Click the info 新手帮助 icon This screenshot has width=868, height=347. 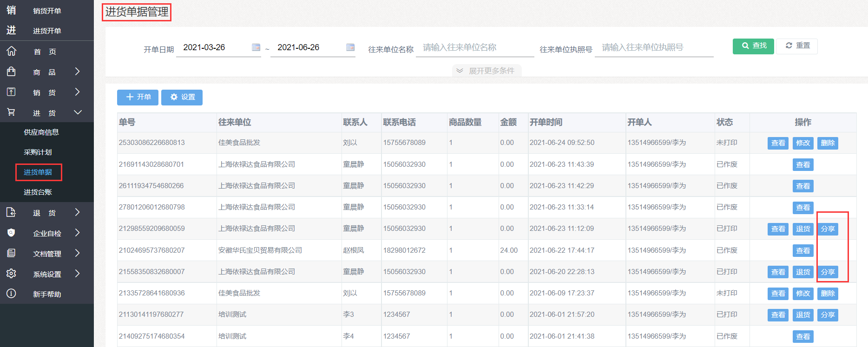(12, 294)
